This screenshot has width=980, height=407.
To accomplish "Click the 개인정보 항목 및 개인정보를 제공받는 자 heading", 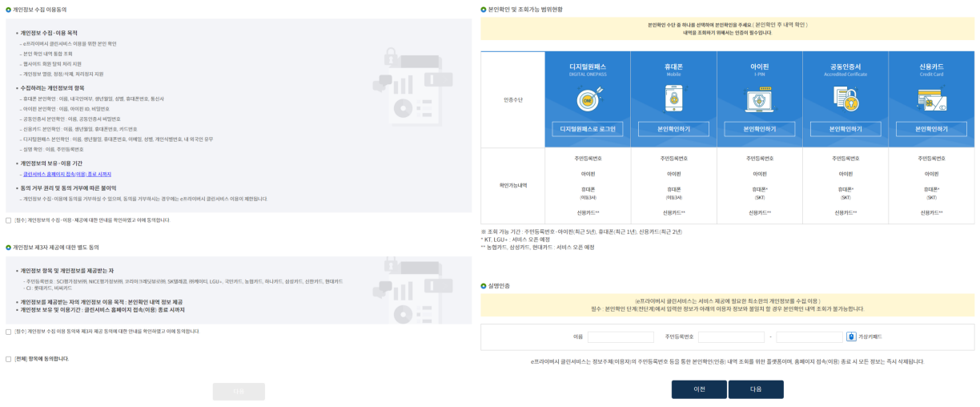I will click(66, 271).
